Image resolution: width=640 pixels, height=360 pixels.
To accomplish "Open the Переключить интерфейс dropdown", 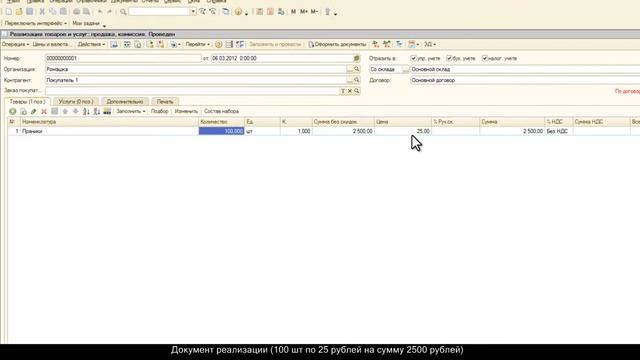I will pyautogui.click(x=36, y=23).
